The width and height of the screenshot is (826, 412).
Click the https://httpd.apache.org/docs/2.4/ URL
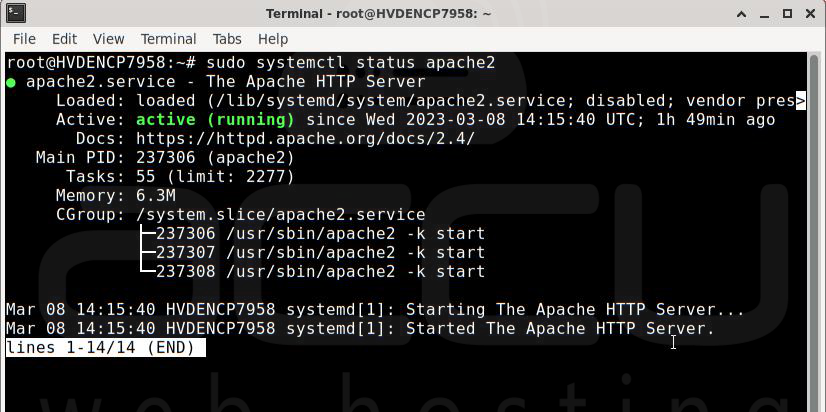(306, 139)
